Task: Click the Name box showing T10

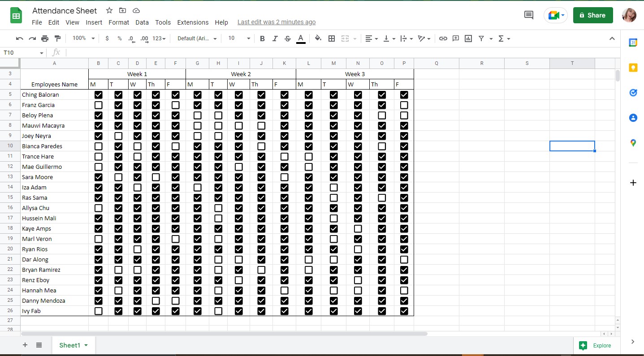Action: pyautogui.click(x=23, y=53)
